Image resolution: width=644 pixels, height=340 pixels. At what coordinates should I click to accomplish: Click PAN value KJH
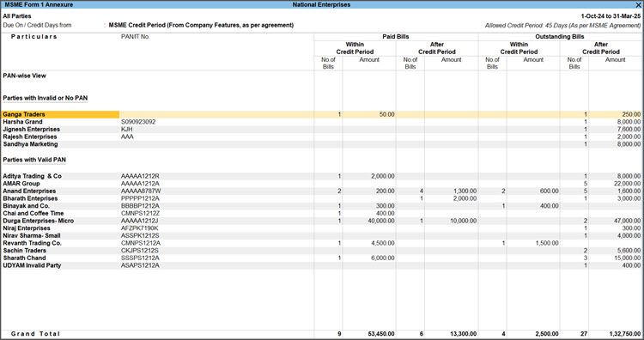click(x=127, y=130)
